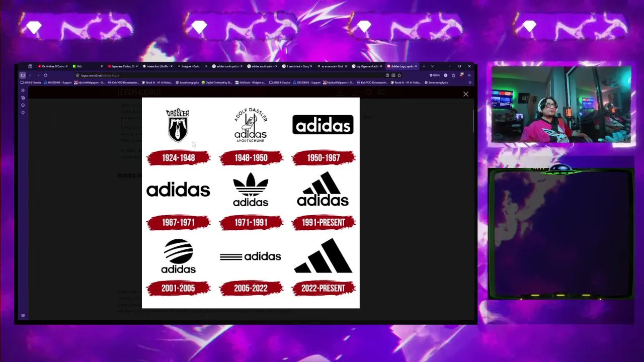Click the plain adidas wordmark 1967-1971
The width and height of the screenshot is (644, 362).
[x=178, y=190]
